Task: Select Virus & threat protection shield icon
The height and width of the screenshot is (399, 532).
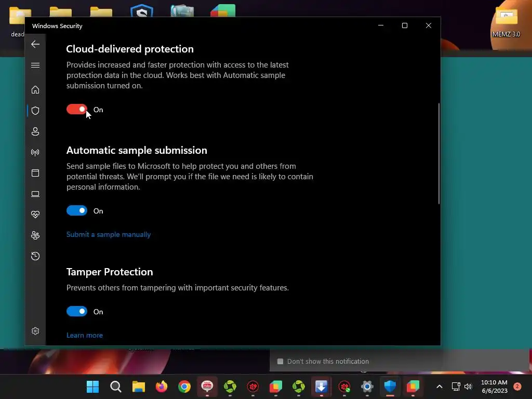Action: click(x=35, y=111)
